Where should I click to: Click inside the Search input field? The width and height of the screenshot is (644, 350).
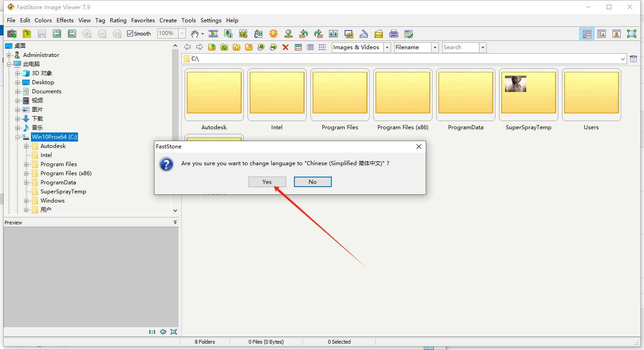point(461,47)
